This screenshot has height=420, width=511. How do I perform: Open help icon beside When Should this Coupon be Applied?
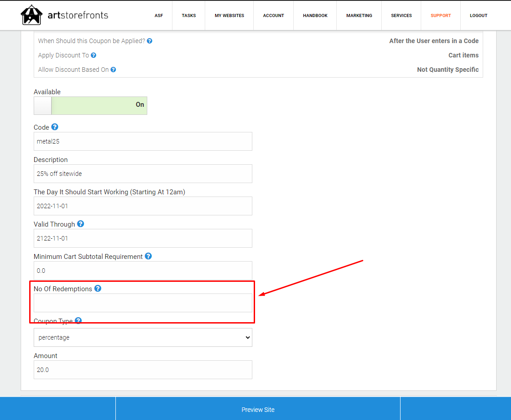[150, 41]
